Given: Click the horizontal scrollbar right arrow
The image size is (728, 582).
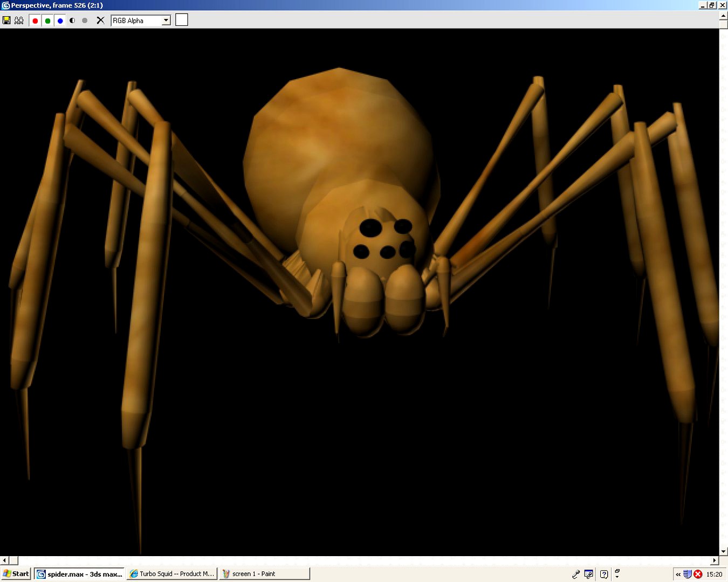Looking at the screenshot, I should click(715, 560).
